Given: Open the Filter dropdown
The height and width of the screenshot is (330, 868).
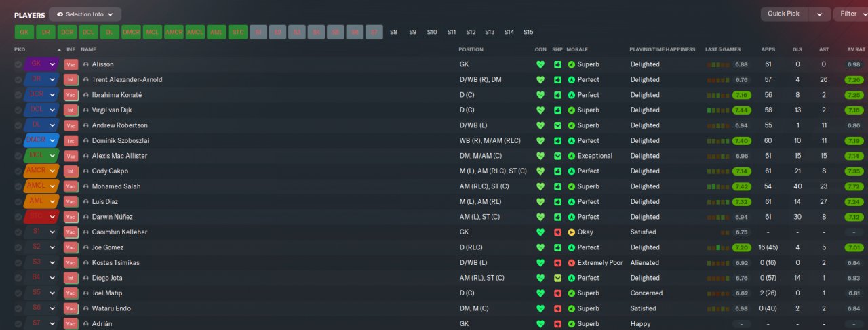Looking at the screenshot, I should coord(852,14).
